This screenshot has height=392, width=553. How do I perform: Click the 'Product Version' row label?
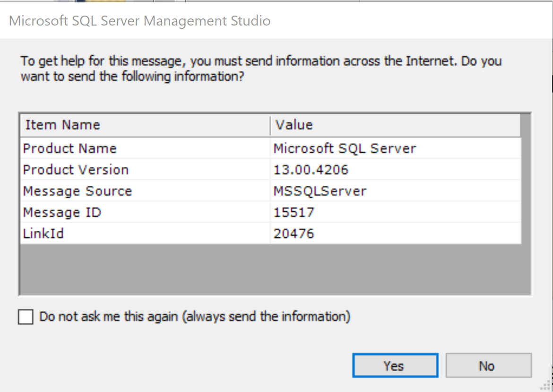pyautogui.click(x=75, y=169)
